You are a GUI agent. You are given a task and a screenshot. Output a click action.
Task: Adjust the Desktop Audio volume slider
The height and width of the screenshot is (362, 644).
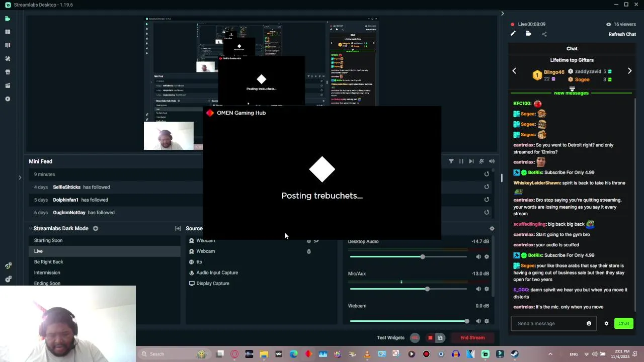(409, 257)
